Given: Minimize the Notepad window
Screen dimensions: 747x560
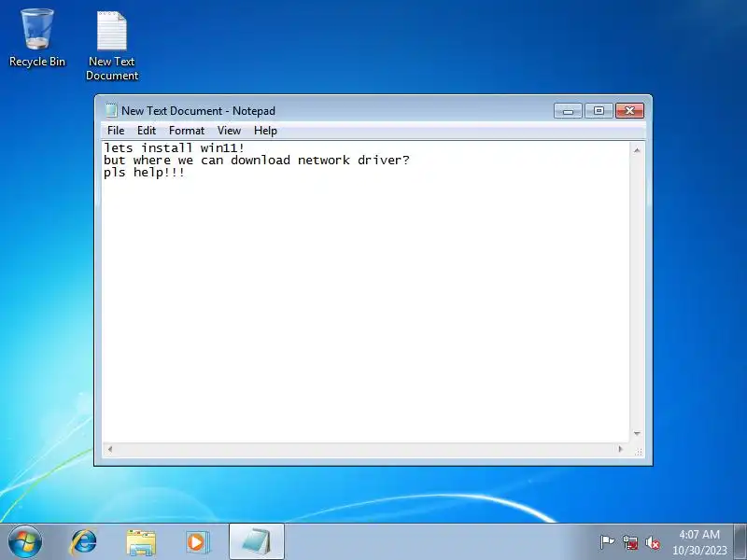Looking at the screenshot, I should click(568, 111).
